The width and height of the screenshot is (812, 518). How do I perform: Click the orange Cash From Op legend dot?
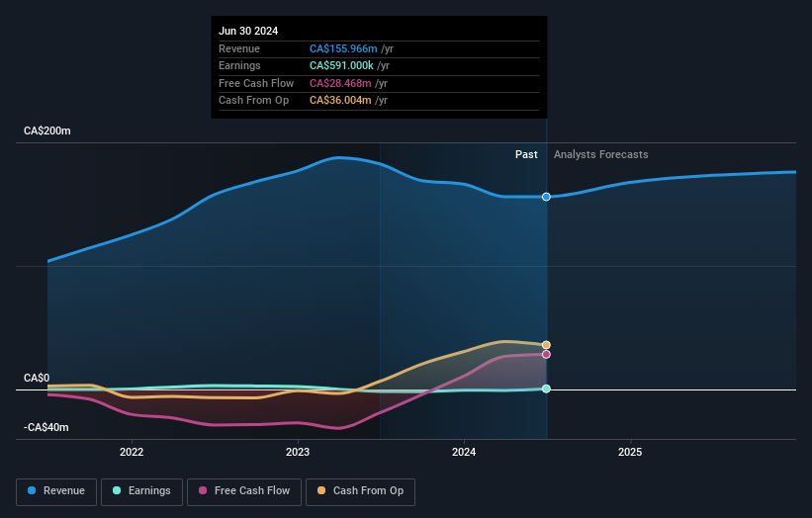[x=321, y=490]
